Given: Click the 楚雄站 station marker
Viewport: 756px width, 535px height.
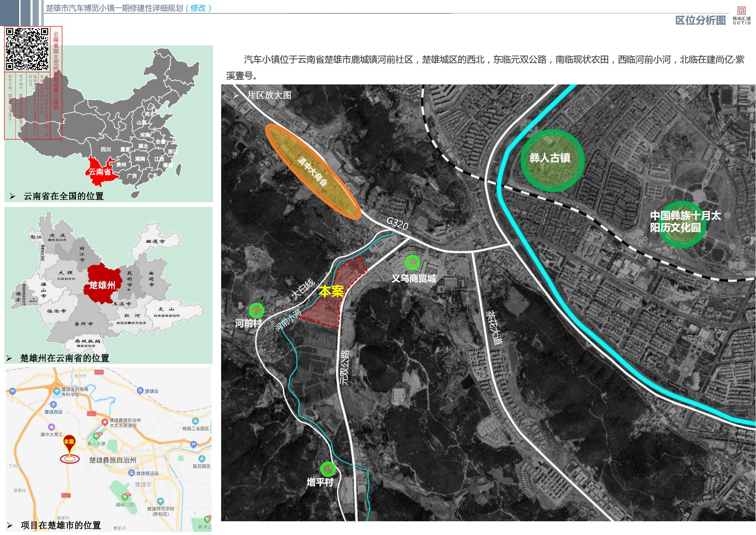Looking at the screenshot, I should coord(140,391).
